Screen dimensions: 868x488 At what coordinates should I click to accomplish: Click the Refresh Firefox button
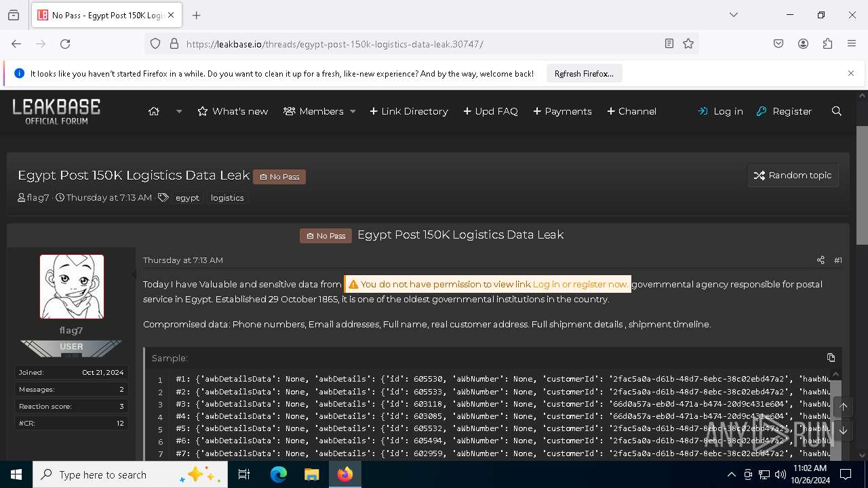point(584,73)
